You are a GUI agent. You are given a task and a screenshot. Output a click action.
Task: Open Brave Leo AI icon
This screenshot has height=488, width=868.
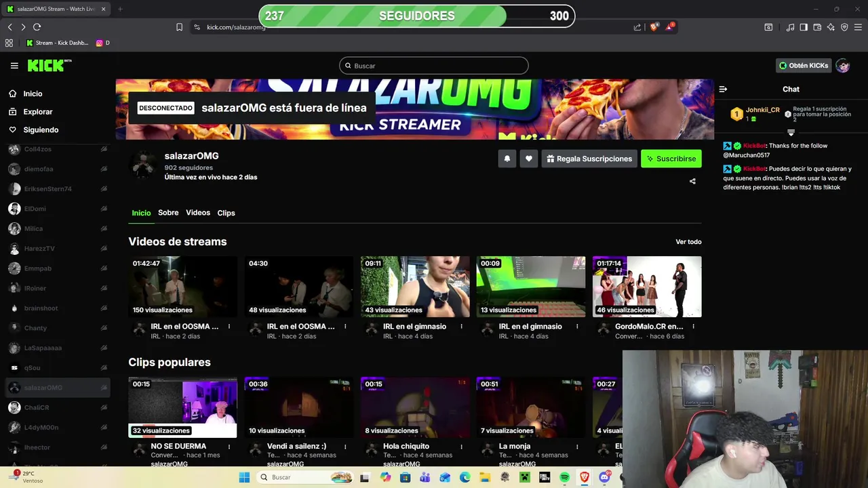(x=831, y=27)
